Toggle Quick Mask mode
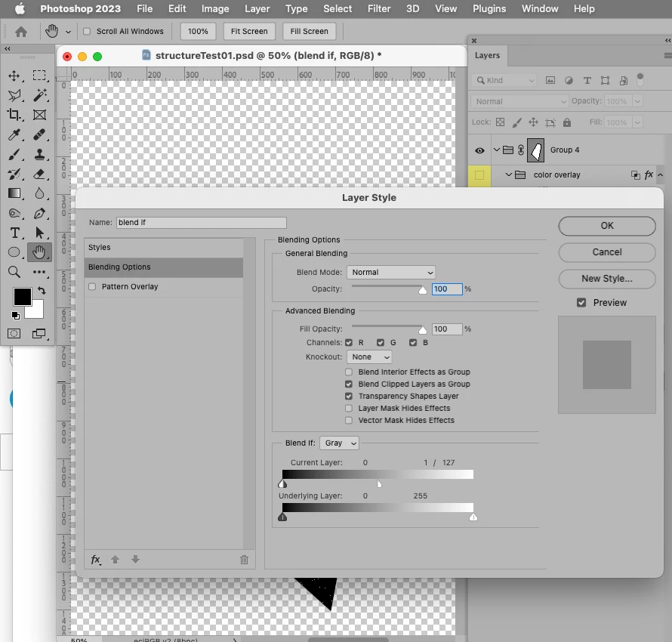The height and width of the screenshot is (642, 672). 14,333
